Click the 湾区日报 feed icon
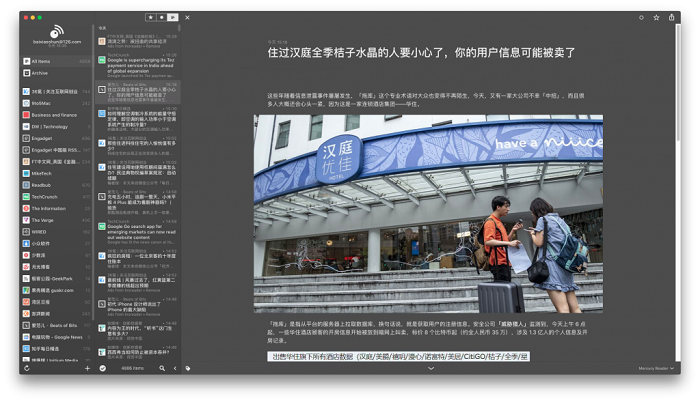700x402 pixels. click(x=26, y=302)
